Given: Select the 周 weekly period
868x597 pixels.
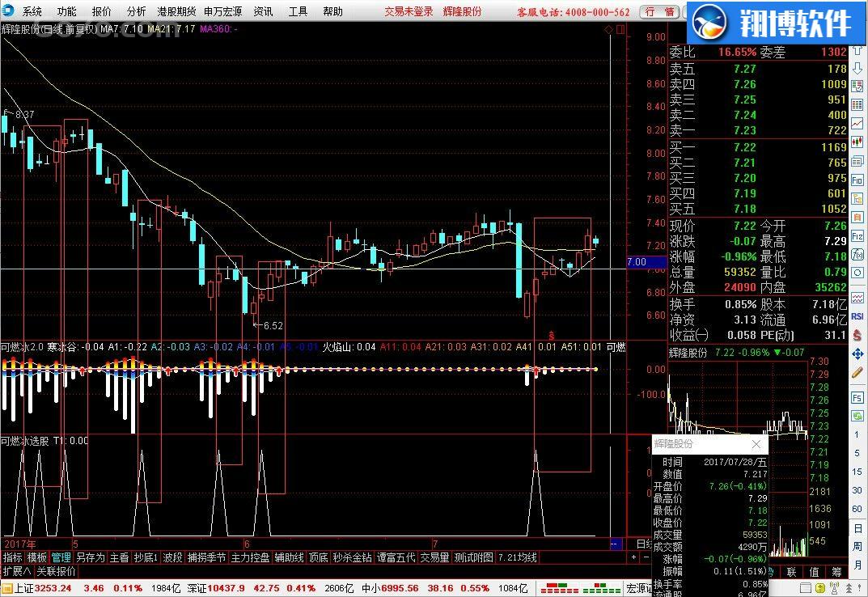Looking at the screenshot, I should coord(857,547).
